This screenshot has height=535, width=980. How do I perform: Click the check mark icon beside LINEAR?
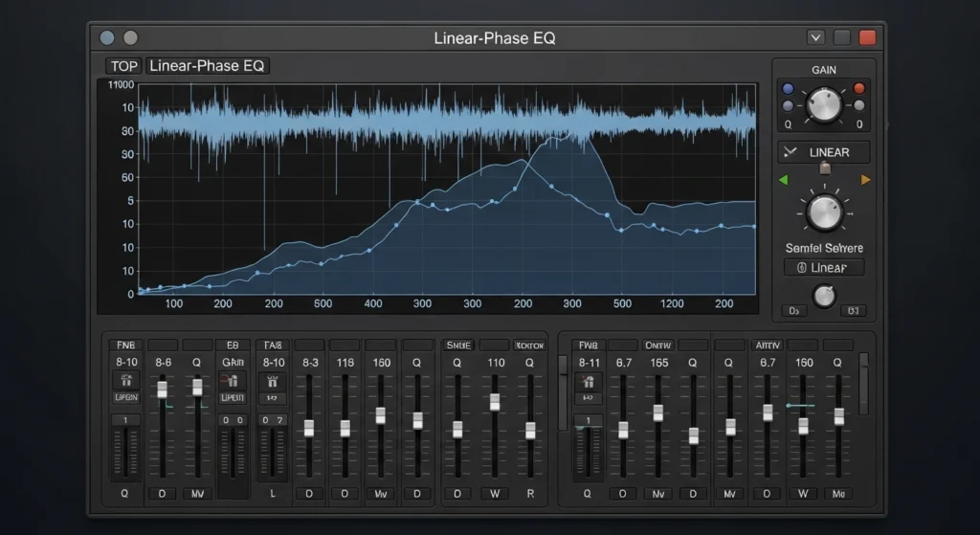pyautogui.click(x=791, y=152)
